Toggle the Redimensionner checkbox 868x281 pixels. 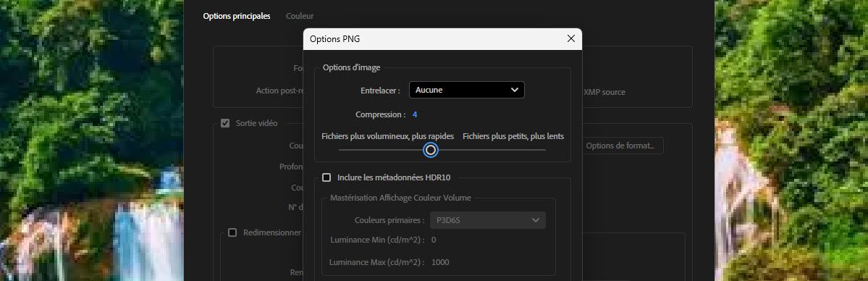pyautogui.click(x=232, y=232)
